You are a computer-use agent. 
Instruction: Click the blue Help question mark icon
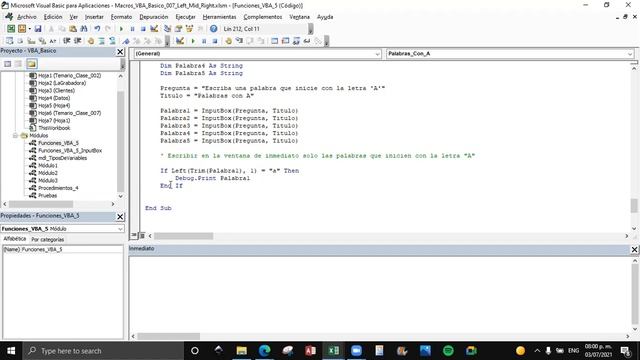(213, 29)
